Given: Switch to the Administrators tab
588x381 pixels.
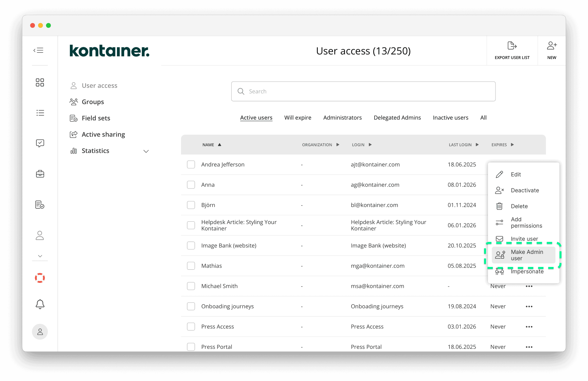Looking at the screenshot, I should click(x=342, y=117).
